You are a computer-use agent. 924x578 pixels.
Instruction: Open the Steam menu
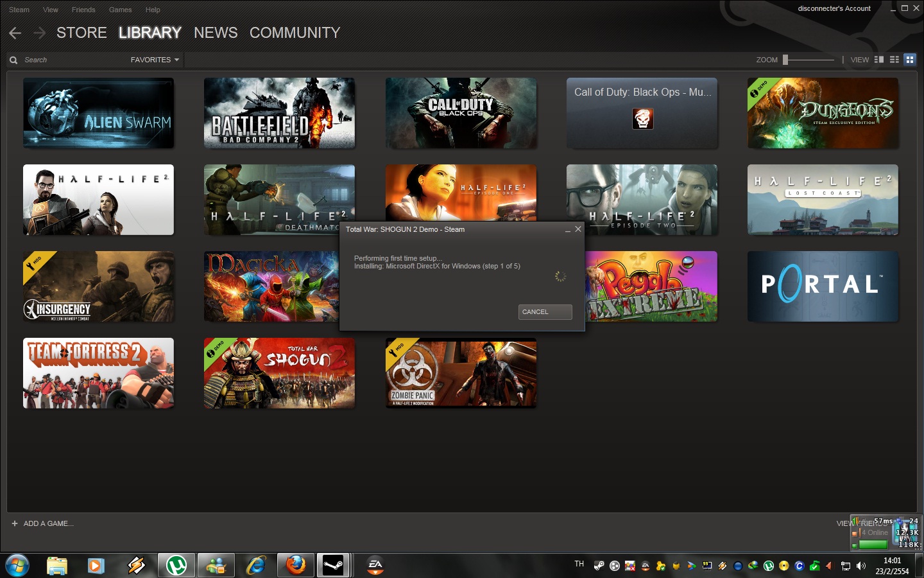[x=19, y=10]
